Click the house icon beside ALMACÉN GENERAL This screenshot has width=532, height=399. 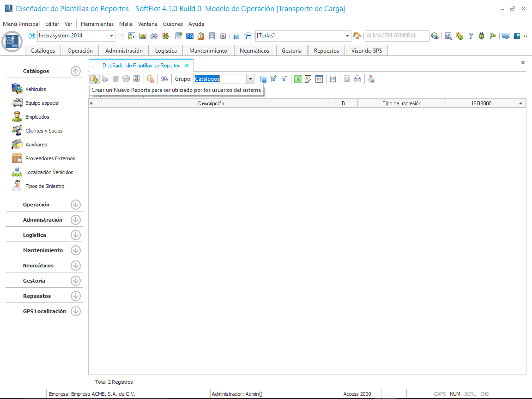[357, 36]
